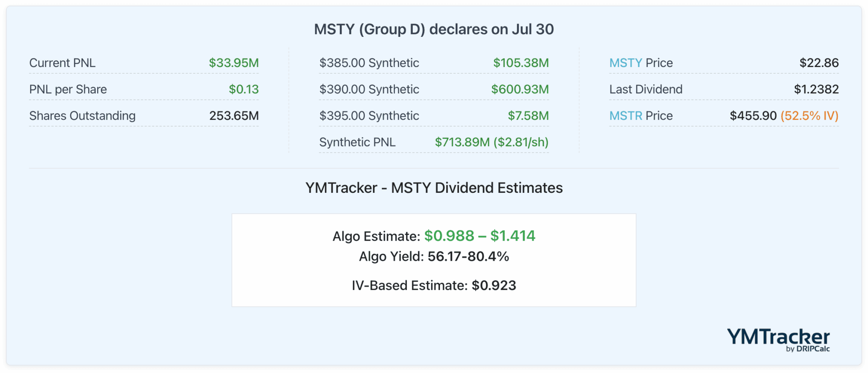Viewport: 868px width, 373px height.
Task: Select the Current PNL value $33.95M
Action: [234, 63]
